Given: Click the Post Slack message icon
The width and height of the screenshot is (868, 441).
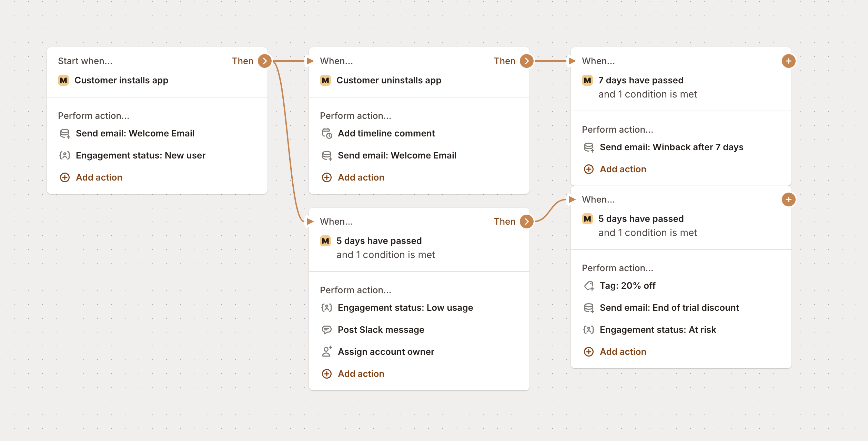Looking at the screenshot, I should click(326, 330).
